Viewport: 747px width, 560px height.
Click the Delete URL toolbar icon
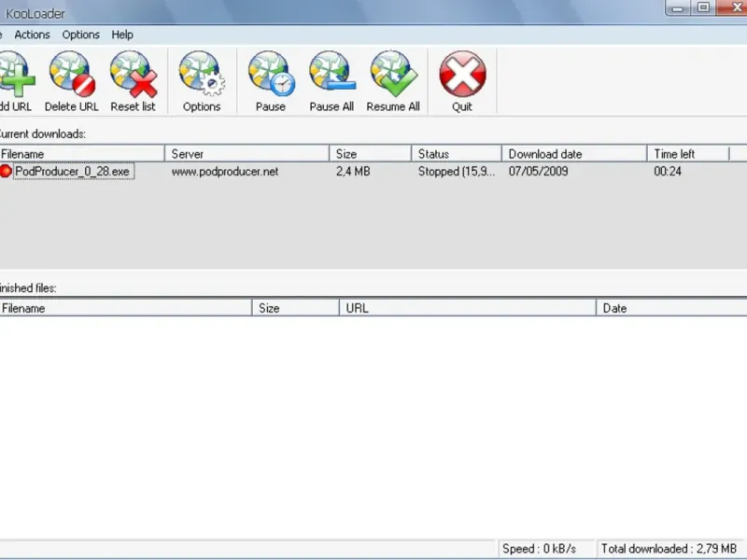pos(72,74)
